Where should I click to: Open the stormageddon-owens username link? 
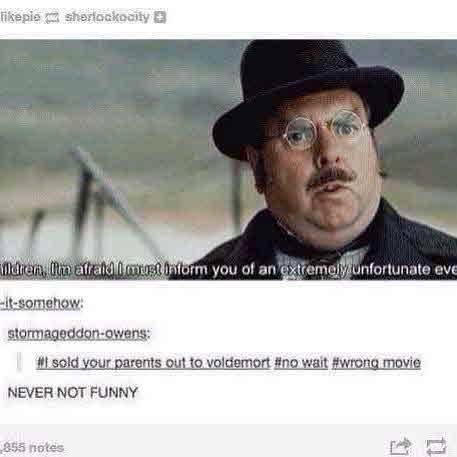click(x=79, y=333)
